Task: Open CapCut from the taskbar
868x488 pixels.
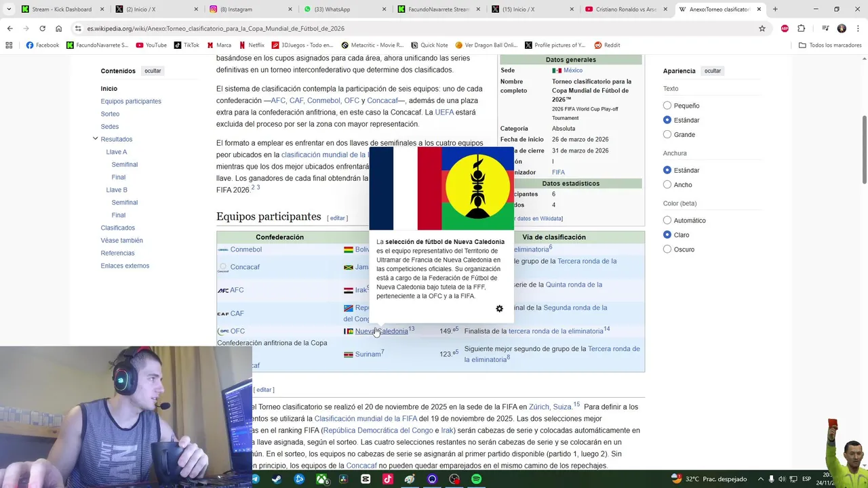Action: coord(366,479)
